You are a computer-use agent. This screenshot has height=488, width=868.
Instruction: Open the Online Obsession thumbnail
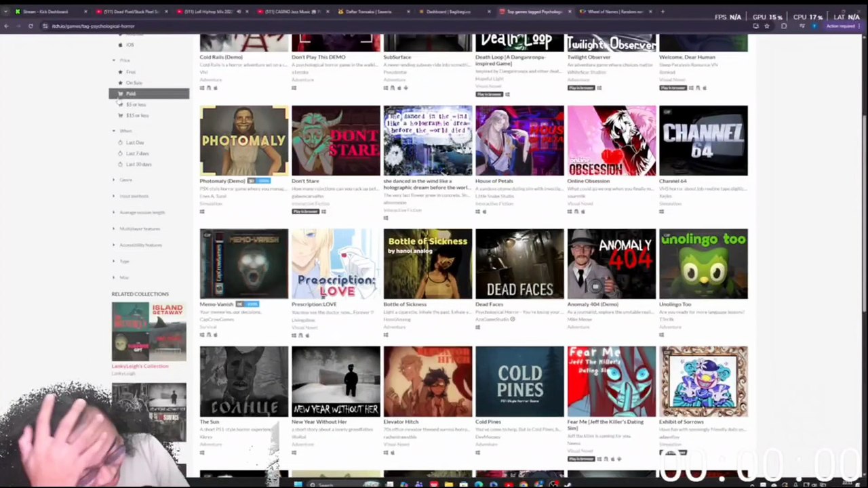click(612, 140)
